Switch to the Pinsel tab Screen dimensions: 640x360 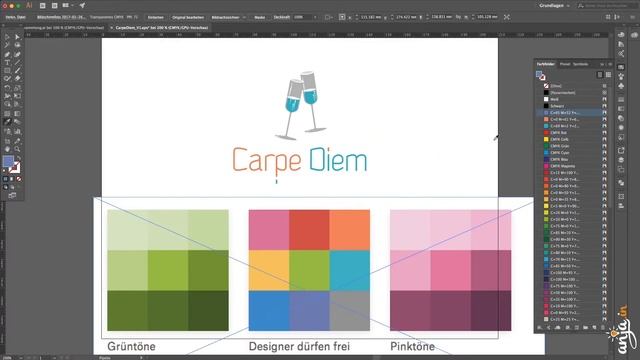[x=565, y=64]
